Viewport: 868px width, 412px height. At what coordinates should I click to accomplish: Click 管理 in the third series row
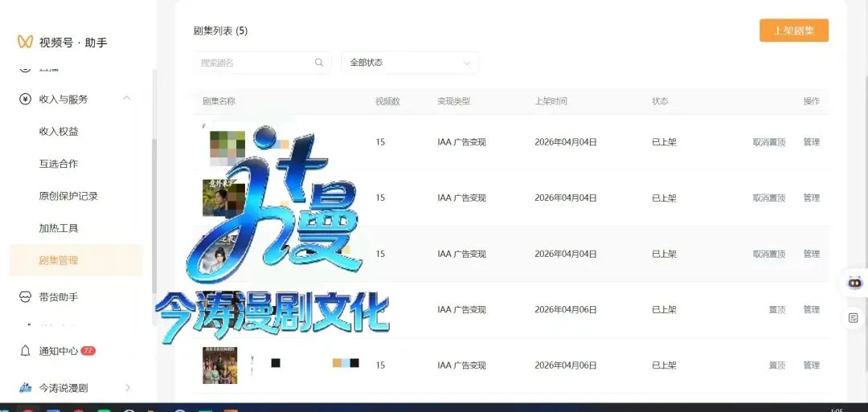[x=812, y=254]
